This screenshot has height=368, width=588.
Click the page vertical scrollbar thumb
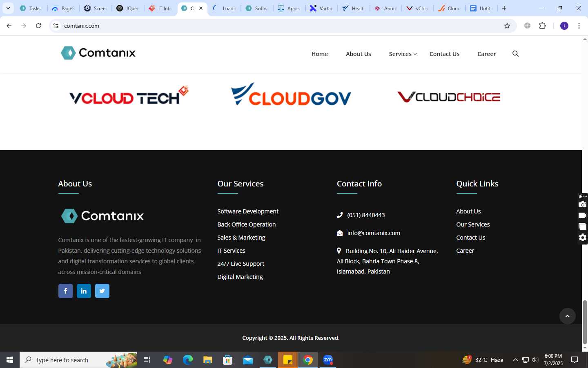(x=585, y=322)
